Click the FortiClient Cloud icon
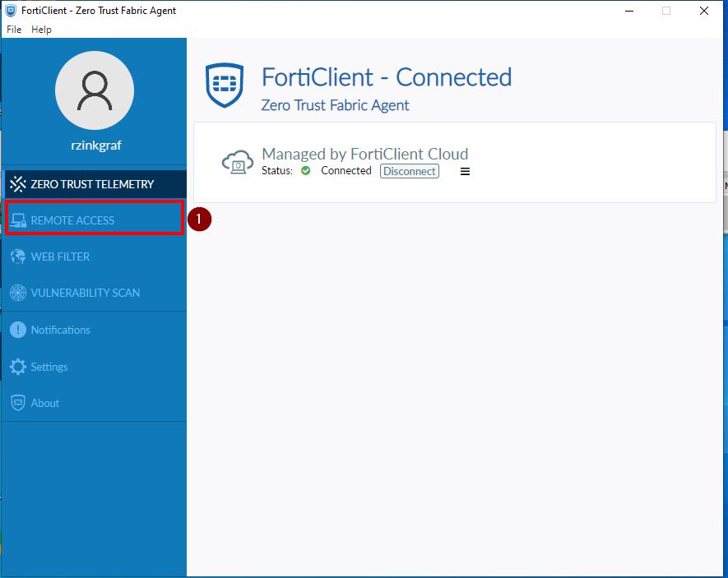728x578 pixels. click(x=237, y=162)
